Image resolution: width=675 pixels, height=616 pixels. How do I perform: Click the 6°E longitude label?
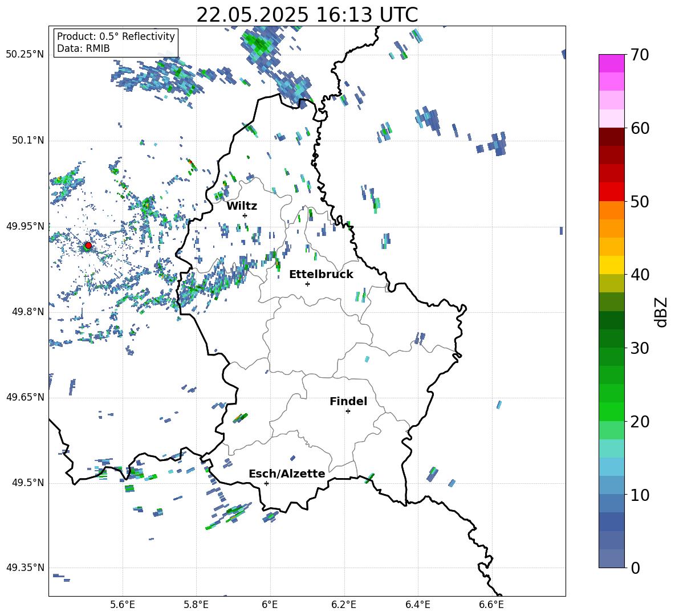point(270,605)
